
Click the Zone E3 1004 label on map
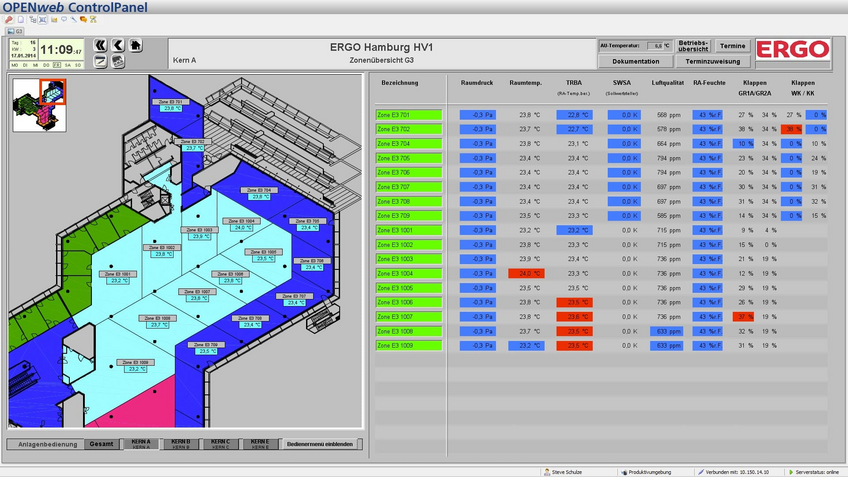pos(241,221)
